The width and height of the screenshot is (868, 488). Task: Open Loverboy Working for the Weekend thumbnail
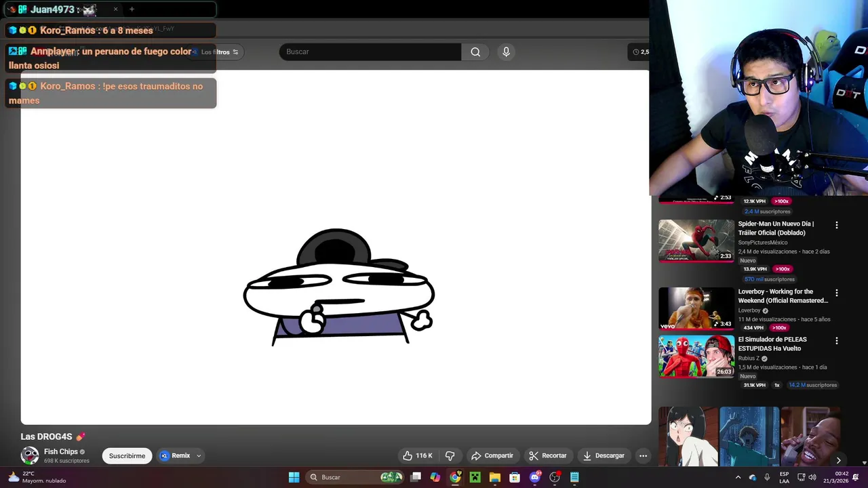tap(696, 308)
